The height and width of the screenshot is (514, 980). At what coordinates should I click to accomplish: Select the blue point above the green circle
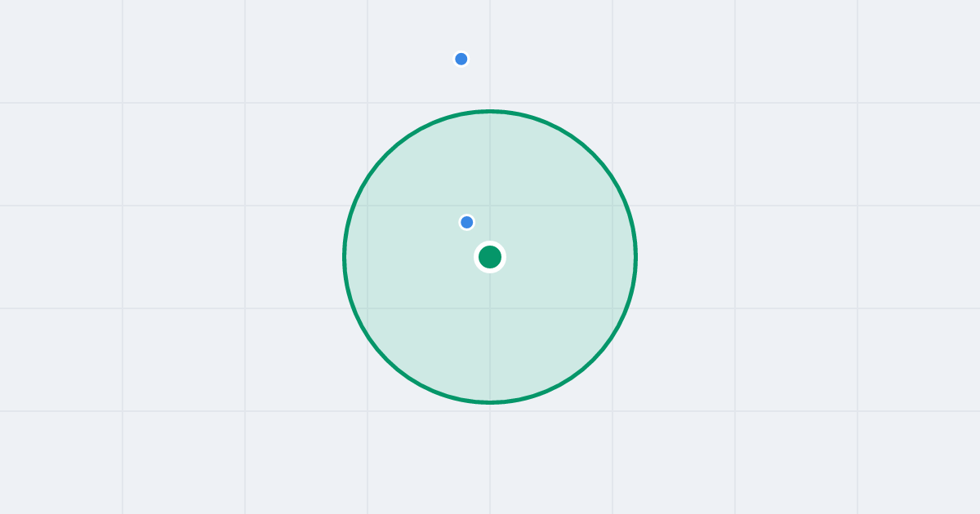[461, 59]
